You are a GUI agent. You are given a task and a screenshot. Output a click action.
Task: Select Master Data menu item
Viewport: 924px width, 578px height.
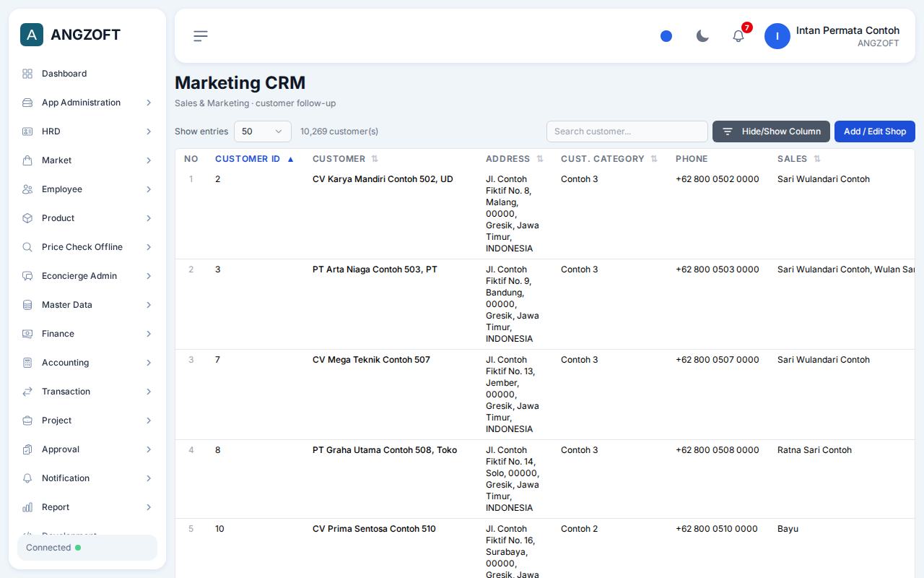87,305
